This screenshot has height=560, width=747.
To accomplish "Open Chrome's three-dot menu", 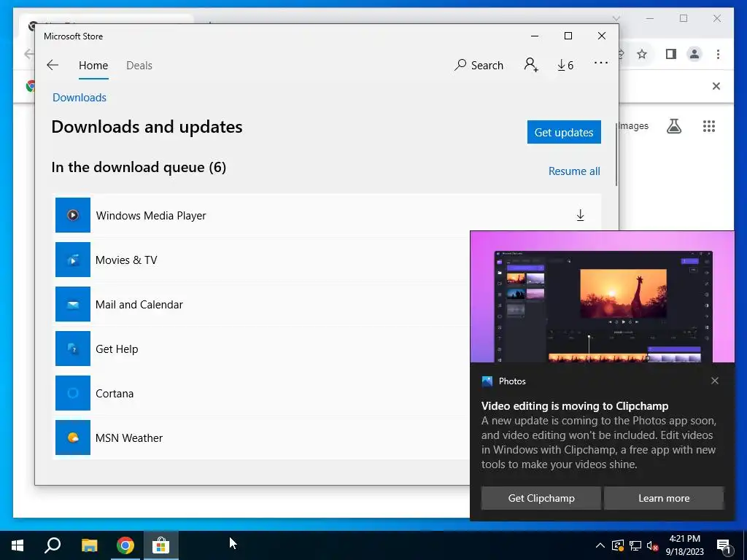I will coord(718,54).
